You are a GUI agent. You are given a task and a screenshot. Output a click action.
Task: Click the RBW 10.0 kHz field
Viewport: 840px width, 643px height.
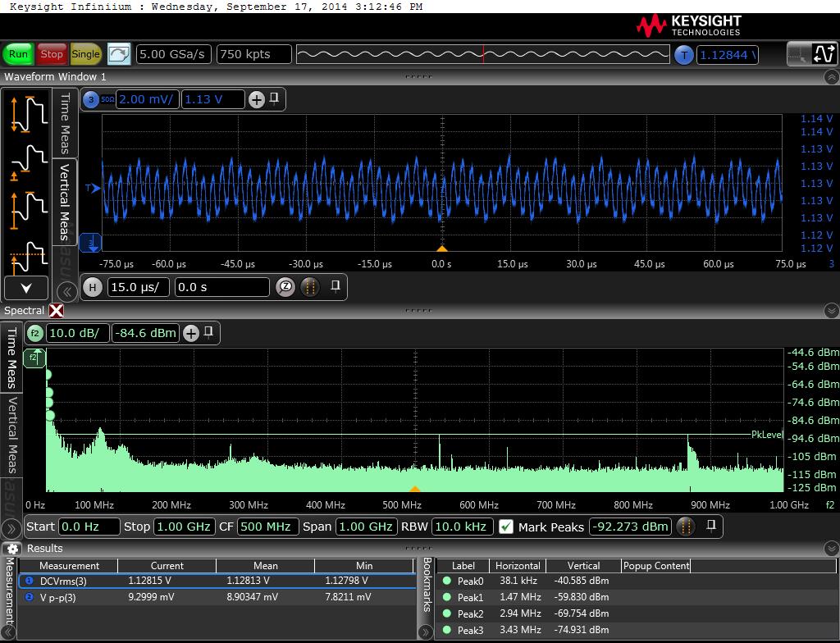pyautogui.click(x=462, y=527)
